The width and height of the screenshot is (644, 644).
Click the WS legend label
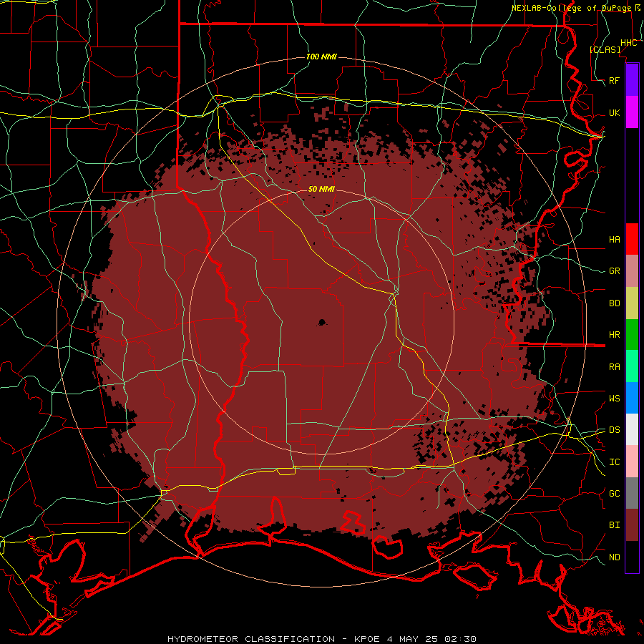tap(615, 398)
